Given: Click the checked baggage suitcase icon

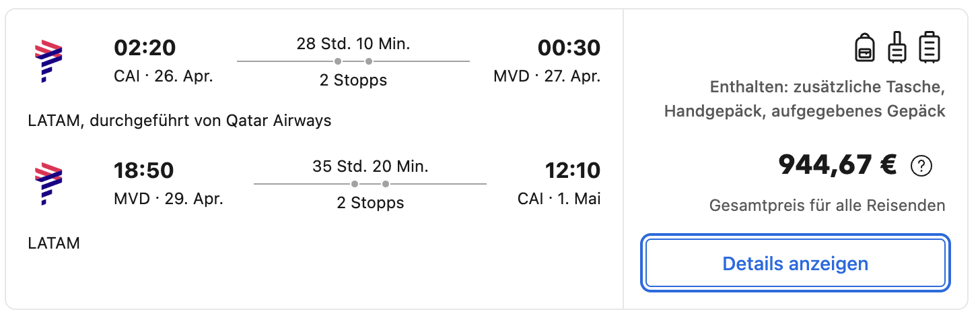Looking at the screenshot, I should point(930,48).
